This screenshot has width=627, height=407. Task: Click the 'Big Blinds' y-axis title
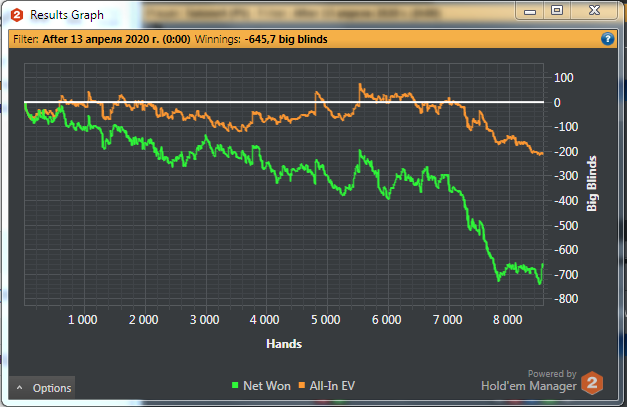592,184
